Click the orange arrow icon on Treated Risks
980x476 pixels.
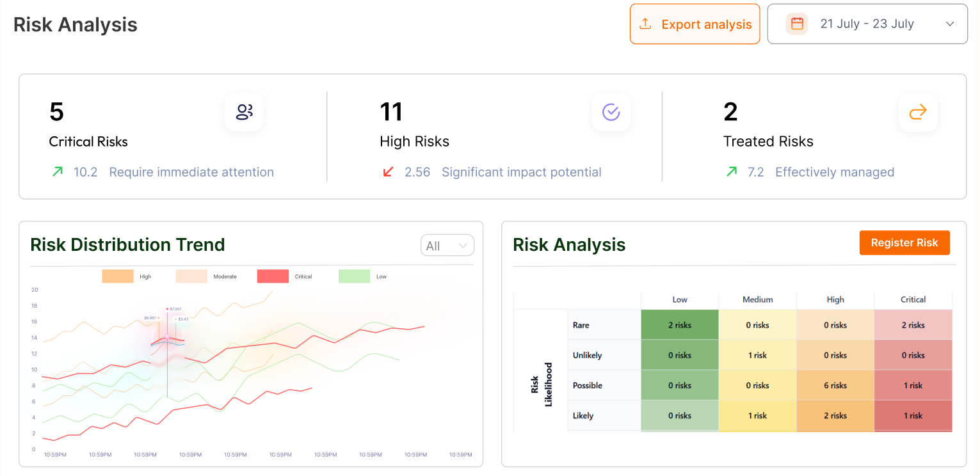(917, 113)
